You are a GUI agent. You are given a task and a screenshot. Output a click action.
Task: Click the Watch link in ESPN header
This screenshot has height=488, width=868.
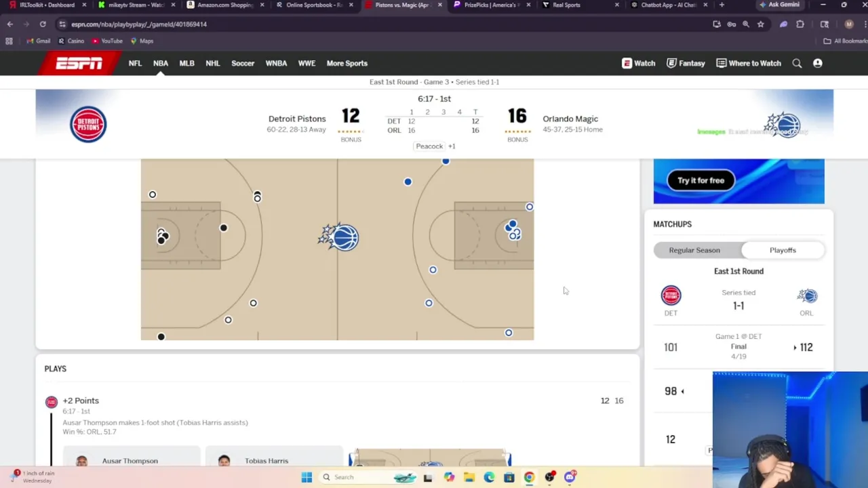coord(639,63)
